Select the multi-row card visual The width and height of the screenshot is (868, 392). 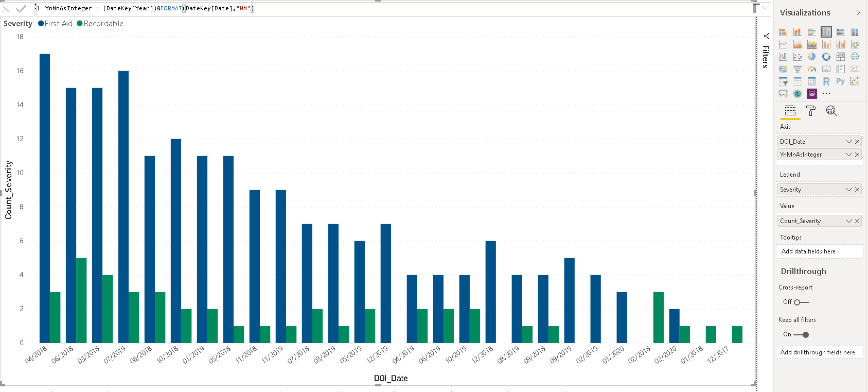tap(841, 69)
